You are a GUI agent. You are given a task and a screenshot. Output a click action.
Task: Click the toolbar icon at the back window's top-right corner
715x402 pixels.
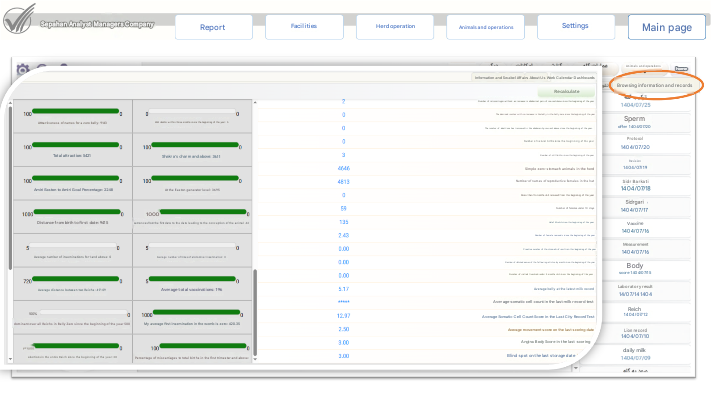[x=681, y=68]
